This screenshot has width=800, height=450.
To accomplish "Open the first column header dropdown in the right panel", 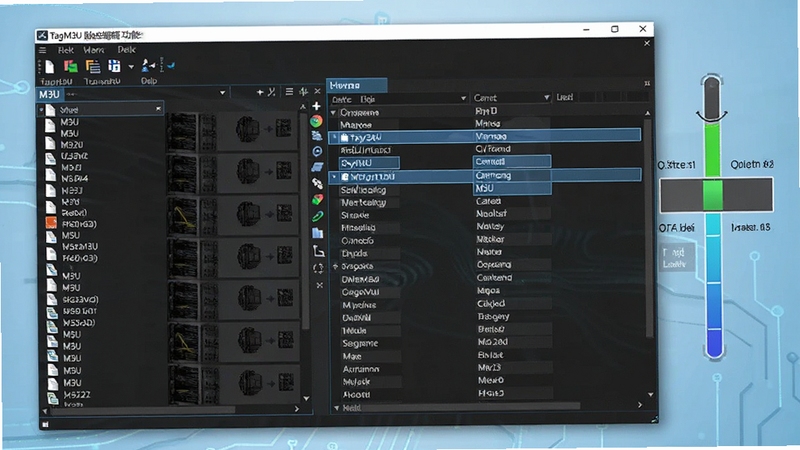I will coord(463,98).
